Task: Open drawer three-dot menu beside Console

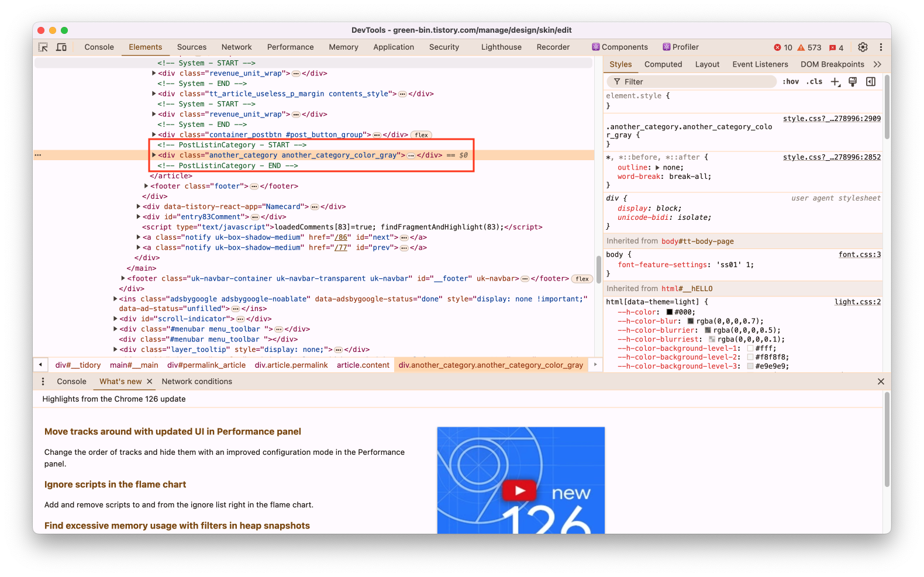Action: pyautogui.click(x=43, y=381)
